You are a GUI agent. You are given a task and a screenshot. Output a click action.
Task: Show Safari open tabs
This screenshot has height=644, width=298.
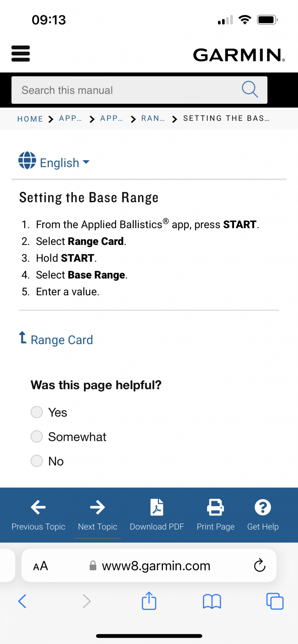pos(275,601)
